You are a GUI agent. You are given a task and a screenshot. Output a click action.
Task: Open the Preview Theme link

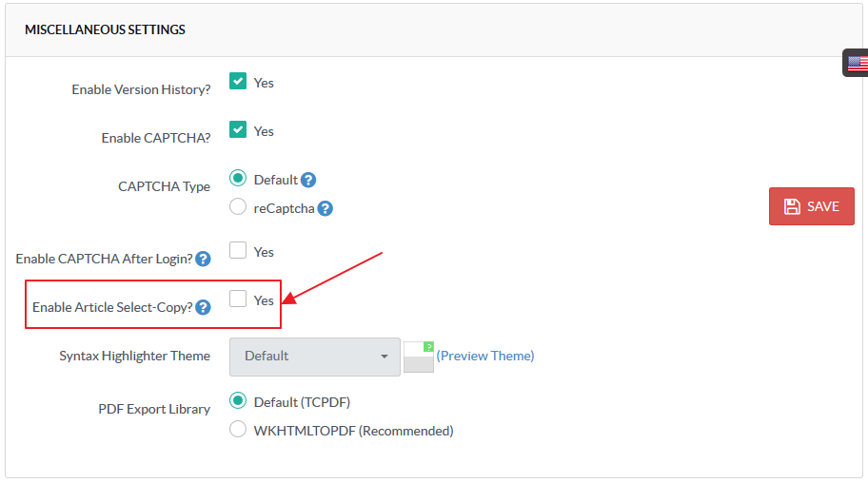click(485, 356)
